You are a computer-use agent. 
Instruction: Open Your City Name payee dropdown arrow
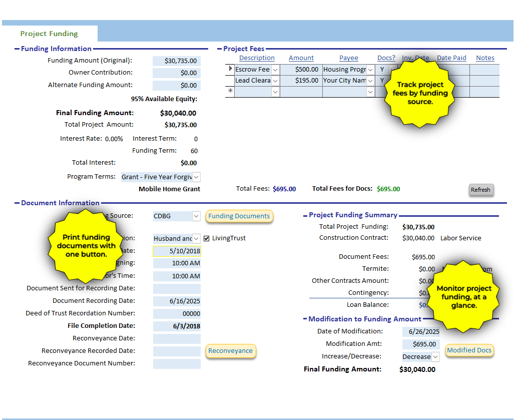(x=370, y=81)
